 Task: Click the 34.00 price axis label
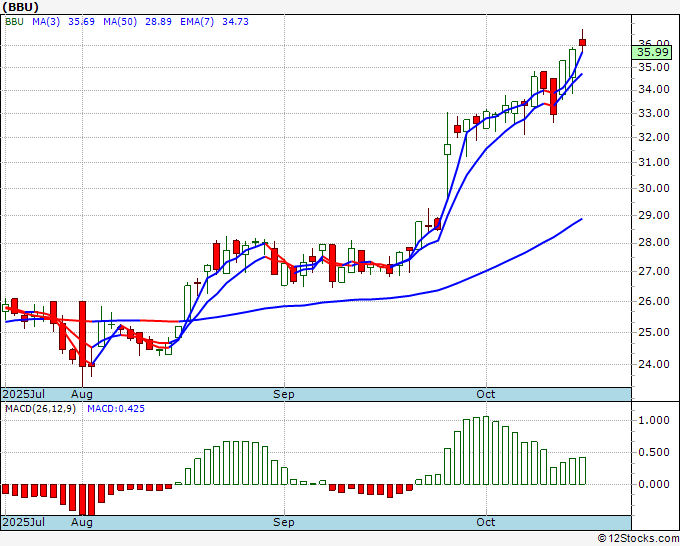[x=654, y=90]
